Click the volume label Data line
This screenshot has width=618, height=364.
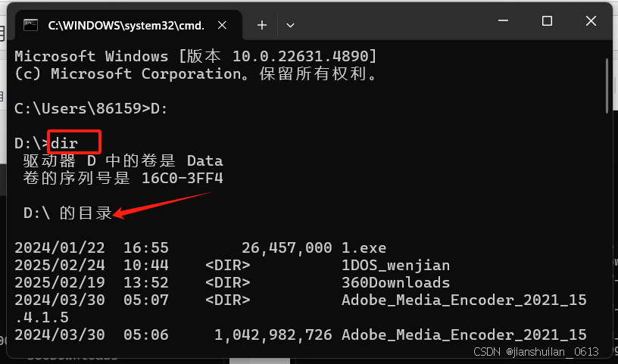tap(123, 160)
